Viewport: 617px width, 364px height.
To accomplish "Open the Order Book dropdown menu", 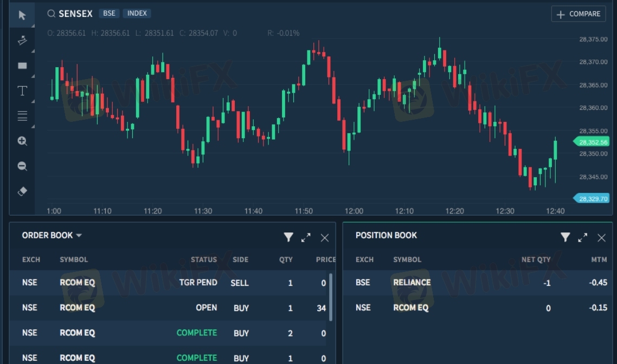I will 79,236.
